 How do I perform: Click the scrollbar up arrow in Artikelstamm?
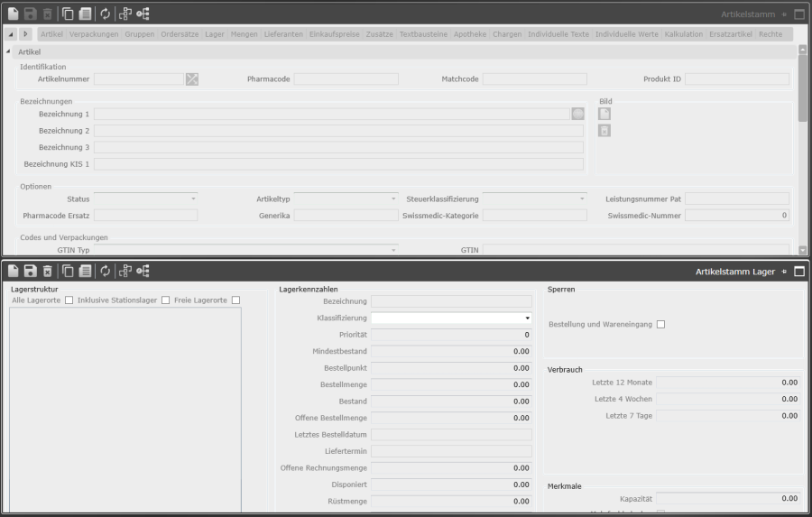click(x=803, y=50)
